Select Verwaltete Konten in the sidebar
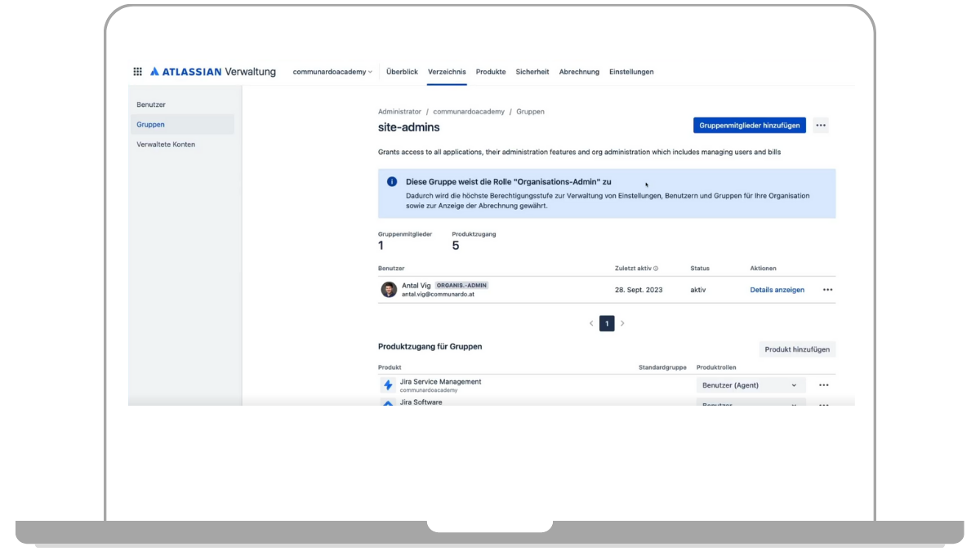980x551 pixels. [x=166, y=144]
